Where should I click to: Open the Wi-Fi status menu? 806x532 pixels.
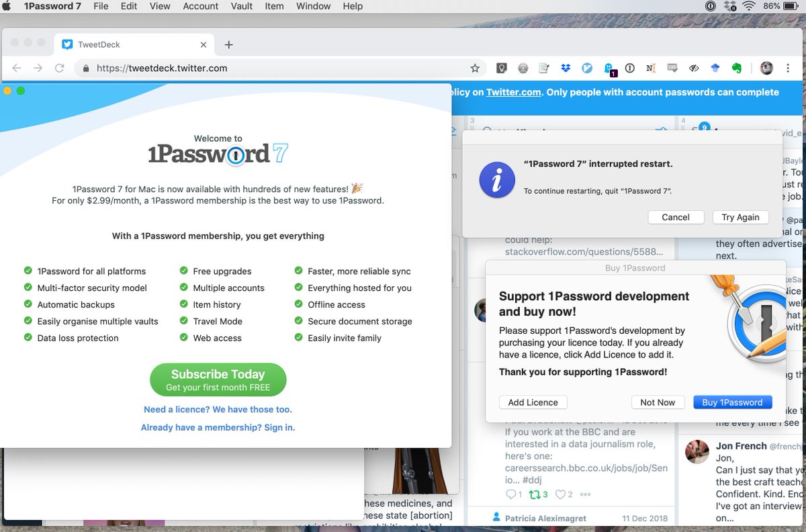point(749,6)
